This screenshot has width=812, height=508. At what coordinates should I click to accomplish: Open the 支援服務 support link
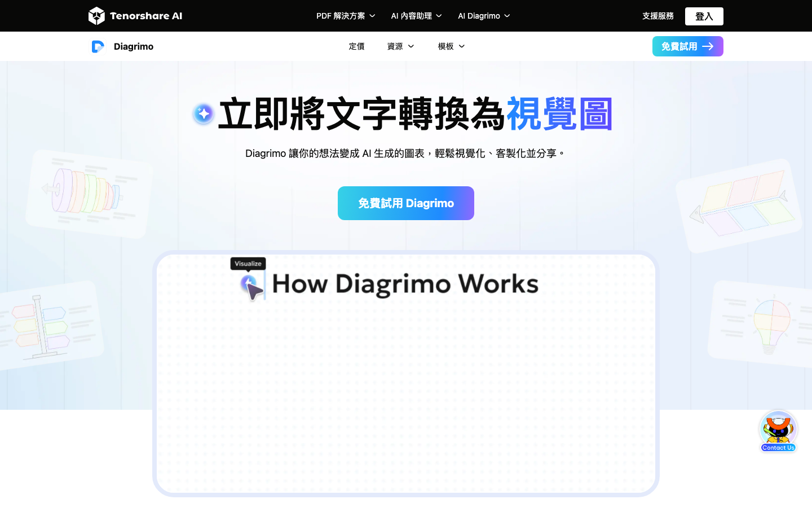tap(658, 16)
